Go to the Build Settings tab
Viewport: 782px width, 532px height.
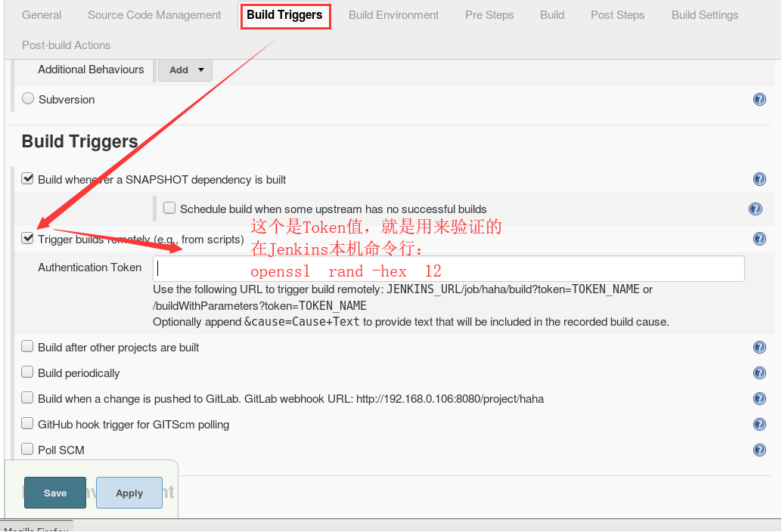click(x=705, y=15)
